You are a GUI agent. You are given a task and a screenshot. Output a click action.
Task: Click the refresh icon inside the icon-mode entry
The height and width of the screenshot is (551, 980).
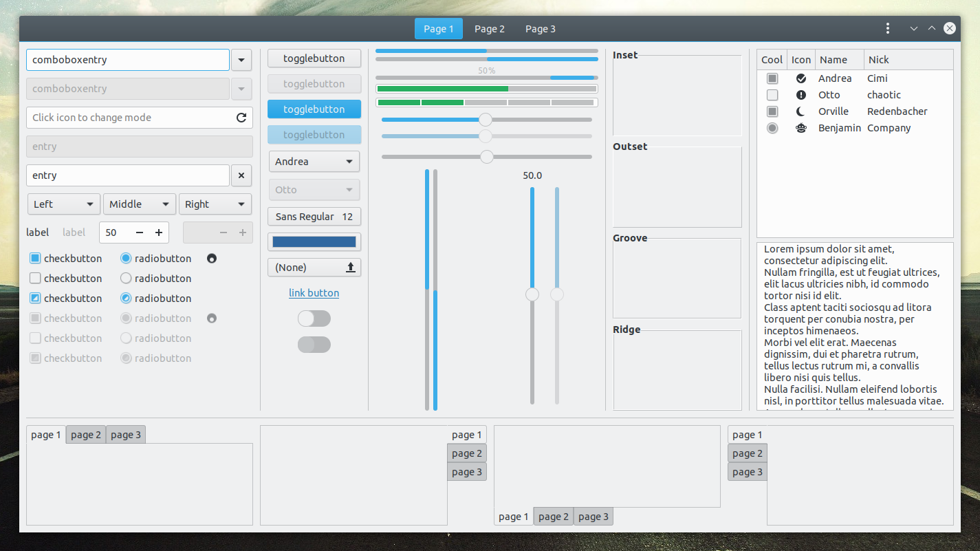[x=241, y=118]
